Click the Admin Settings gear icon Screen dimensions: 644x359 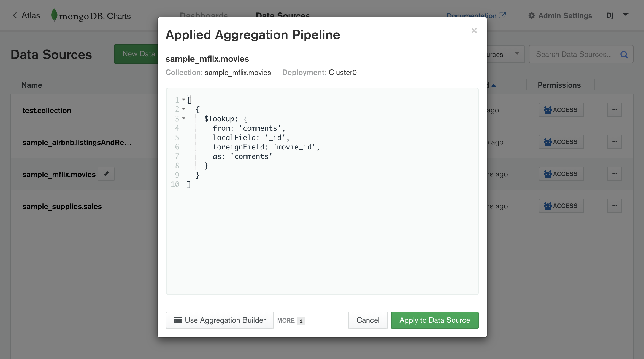coord(532,16)
